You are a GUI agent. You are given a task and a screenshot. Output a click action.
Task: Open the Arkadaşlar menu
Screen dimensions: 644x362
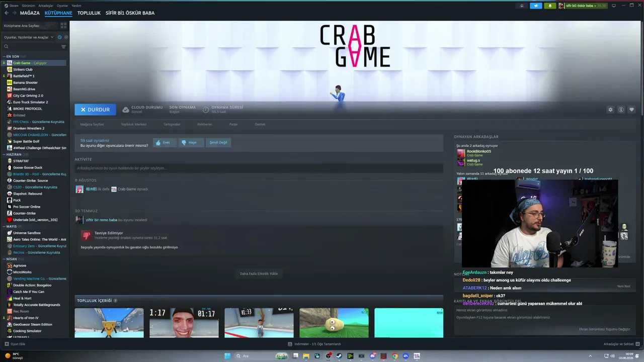coord(46,6)
